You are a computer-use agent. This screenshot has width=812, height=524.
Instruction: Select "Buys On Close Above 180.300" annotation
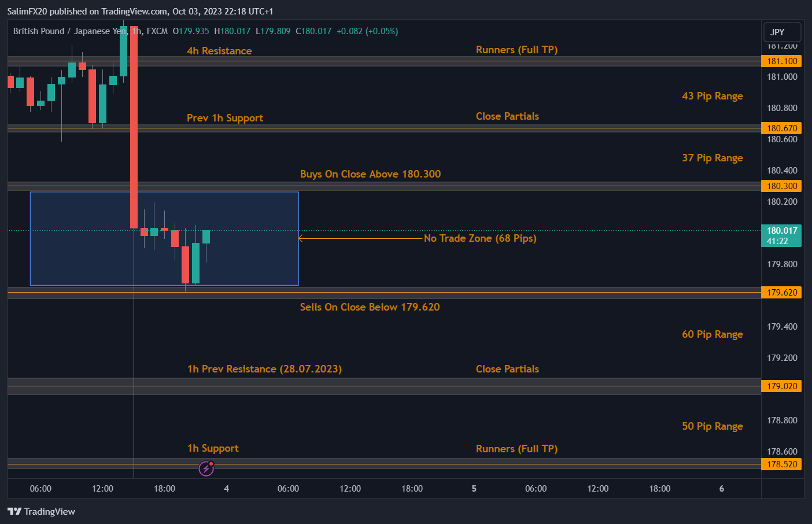pyautogui.click(x=370, y=174)
